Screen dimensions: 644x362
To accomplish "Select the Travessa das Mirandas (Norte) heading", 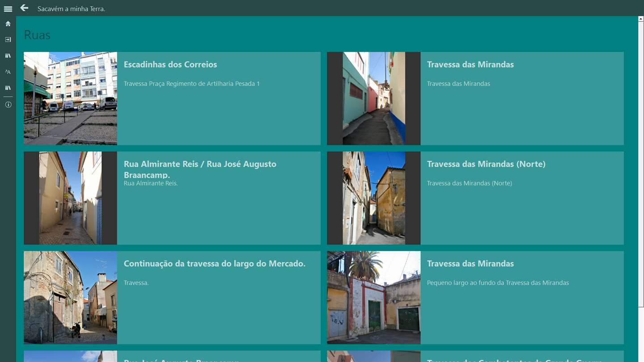I will tap(486, 164).
